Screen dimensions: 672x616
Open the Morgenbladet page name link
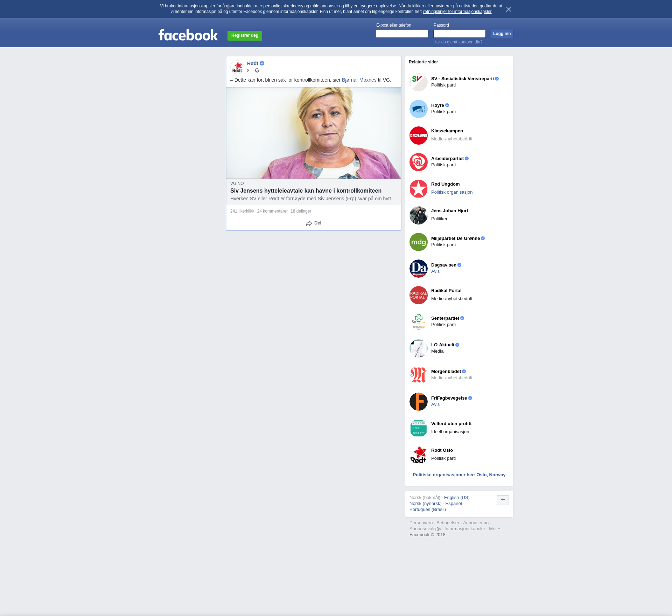446,372
